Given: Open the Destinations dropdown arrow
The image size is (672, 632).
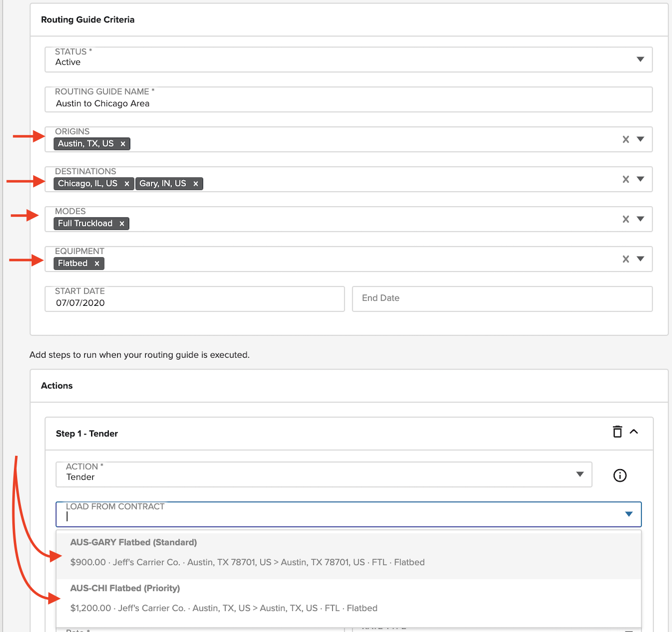Looking at the screenshot, I should pos(640,179).
